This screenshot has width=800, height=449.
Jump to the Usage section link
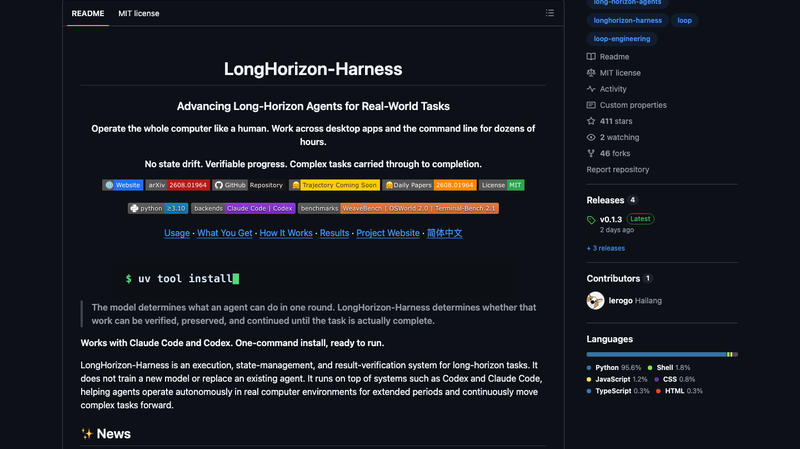tap(177, 233)
